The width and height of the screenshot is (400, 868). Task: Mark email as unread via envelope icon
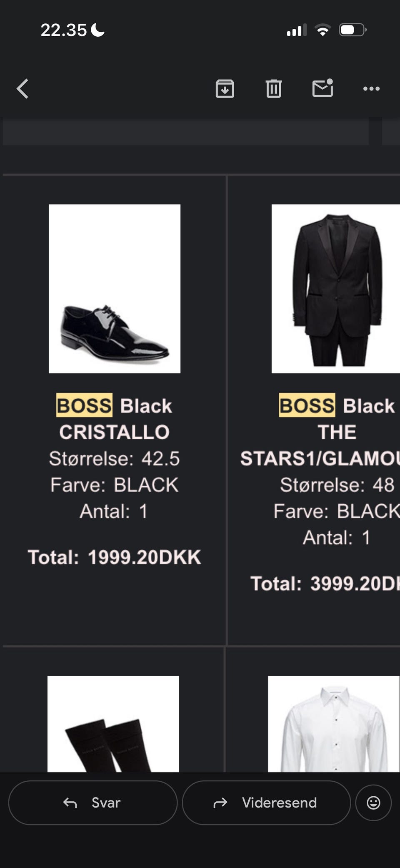click(x=322, y=88)
